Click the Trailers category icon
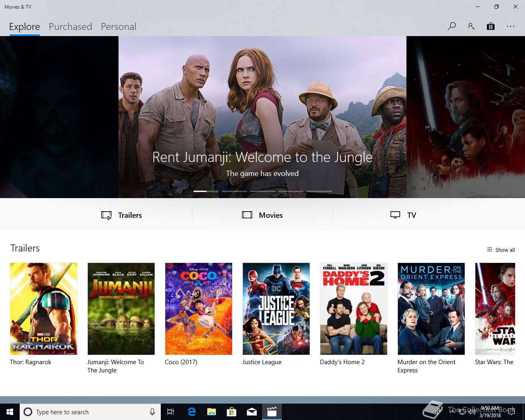This screenshot has width=525, height=420. pyautogui.click(x=106, y=215)
